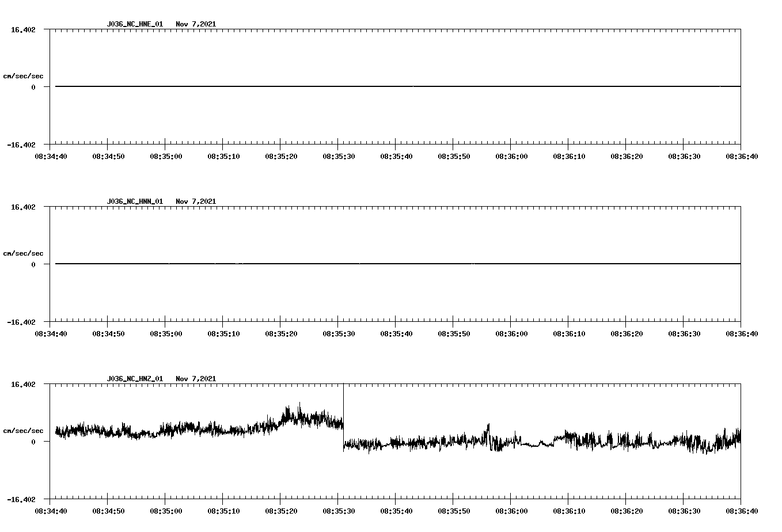Image resolution: width=782 pixels, height=532 pixels.
Task: Click the 08:35:30 time label under HNZ plot
Action: [x=339, y=511]
